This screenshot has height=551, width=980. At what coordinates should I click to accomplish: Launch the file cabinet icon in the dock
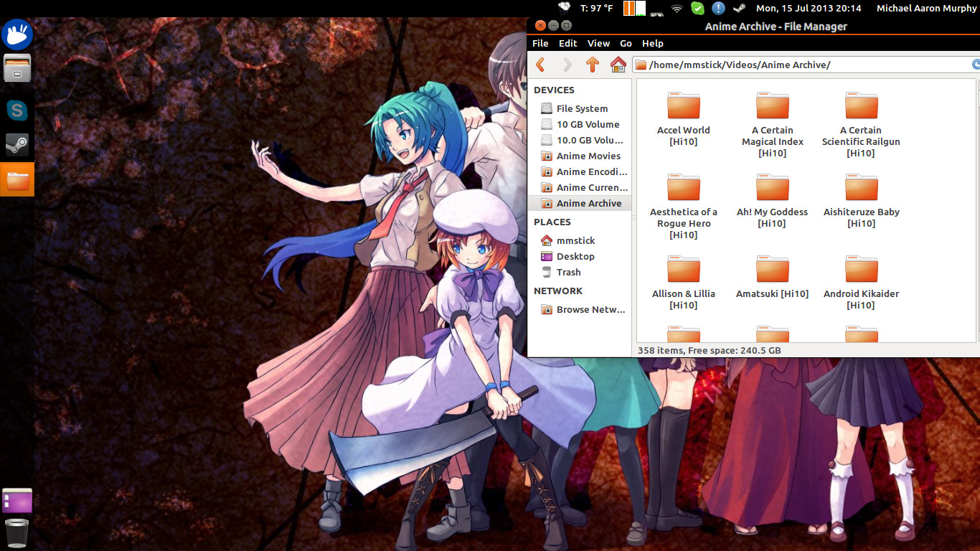(17, 69)
